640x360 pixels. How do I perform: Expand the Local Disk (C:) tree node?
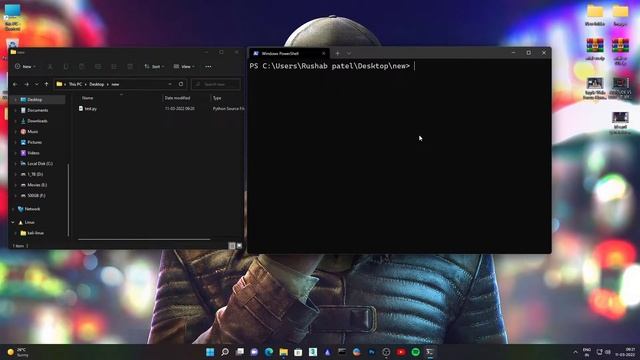[16, 164]
